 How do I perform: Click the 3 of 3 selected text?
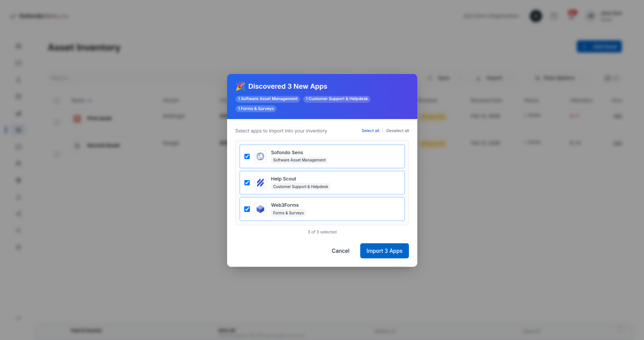tap(322, 232)
